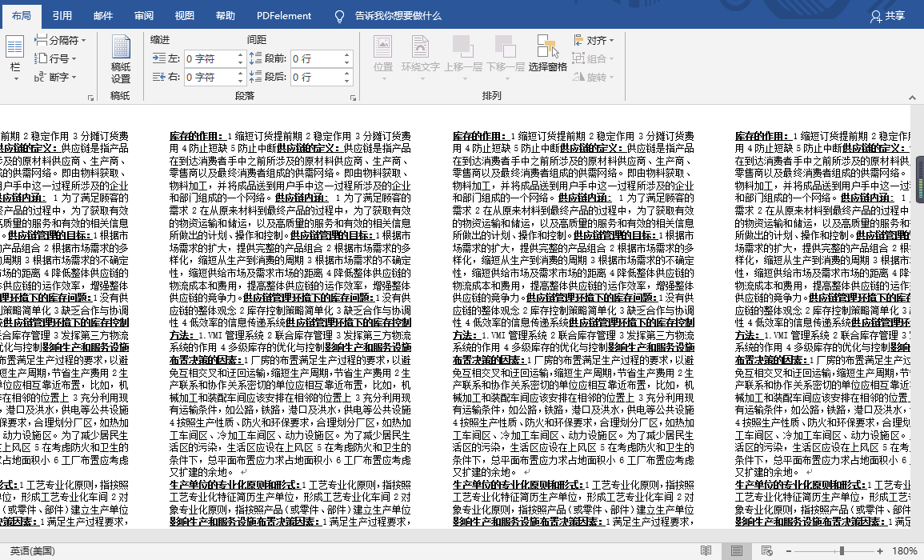Switch to Read Mode view icon

(x=706, y=550)
